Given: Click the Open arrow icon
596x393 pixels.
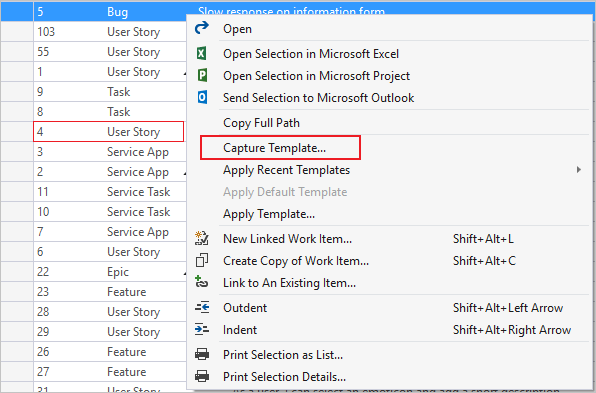Looking at the screenshot, I should 202,28.
